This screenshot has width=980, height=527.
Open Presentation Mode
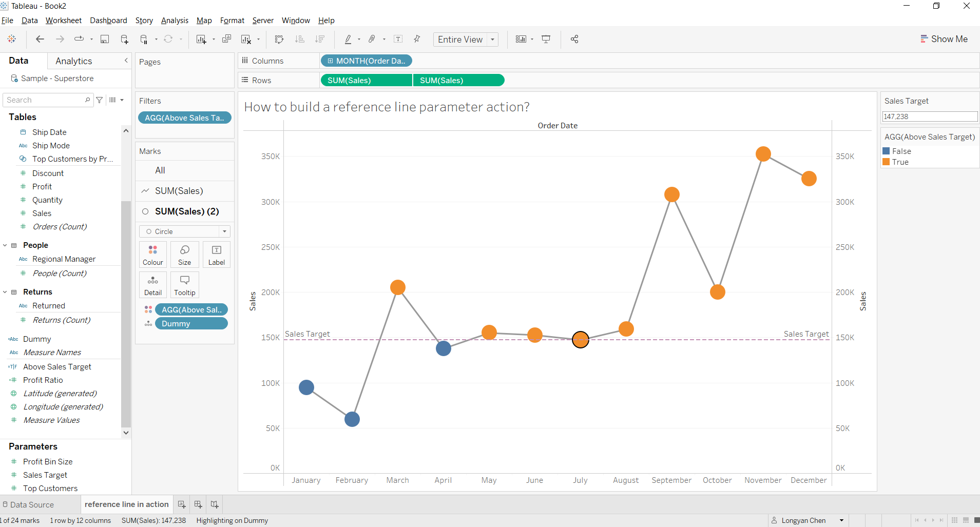click(x=546, y=39)
